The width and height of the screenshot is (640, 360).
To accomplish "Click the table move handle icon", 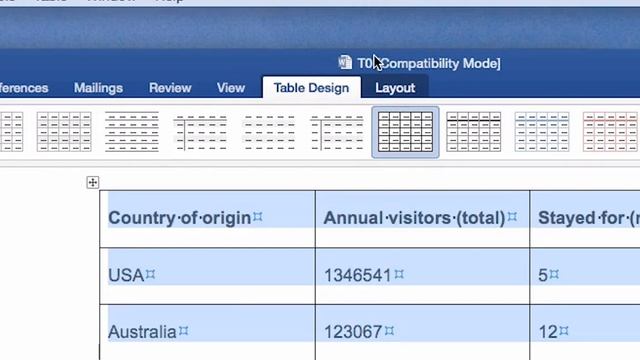I will coord(93,182).
